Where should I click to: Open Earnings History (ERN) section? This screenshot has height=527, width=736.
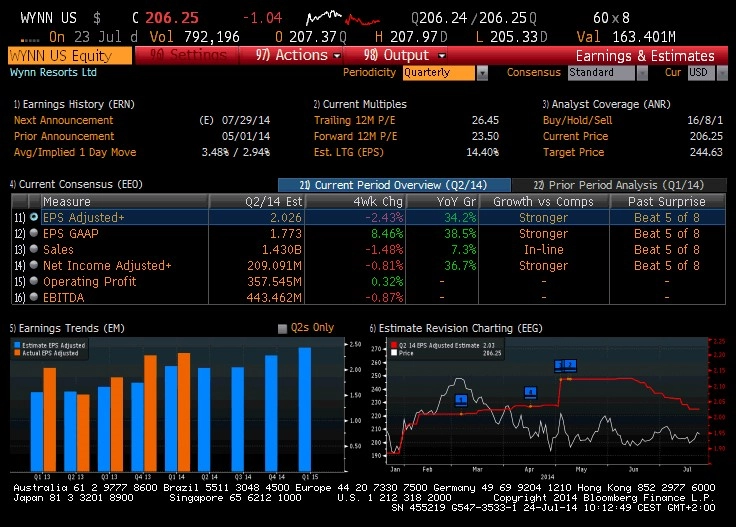pos(74,104)
